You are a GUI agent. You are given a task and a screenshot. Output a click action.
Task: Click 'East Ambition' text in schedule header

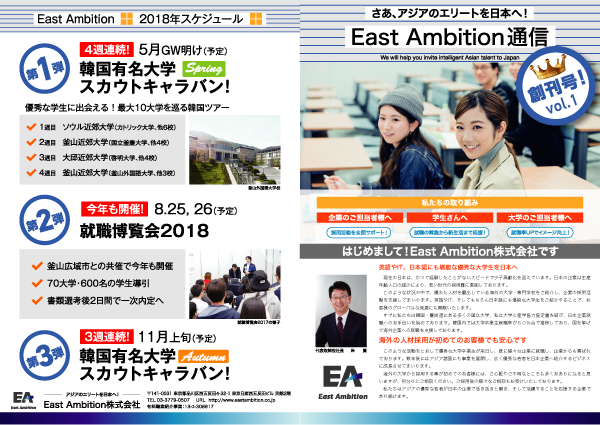(x=76, y=19)
